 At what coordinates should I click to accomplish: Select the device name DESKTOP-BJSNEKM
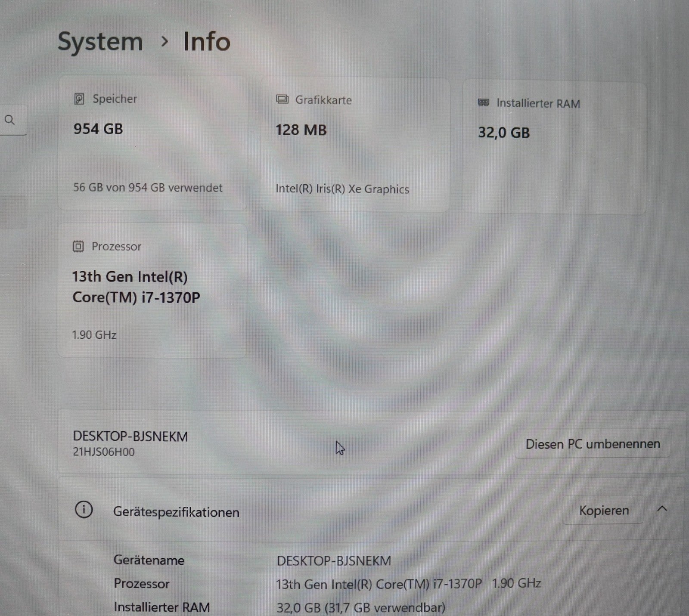[130, 436]
